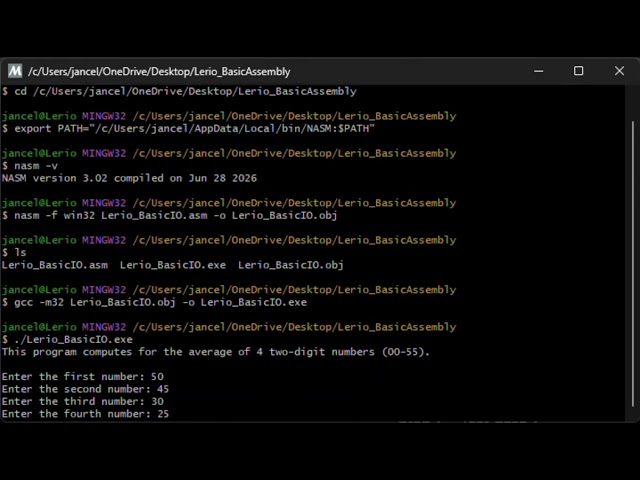The height and width of the screenshot is (480, 640).
Task: Click the 'Lerio_BasicIO.exe' file name in ls output
Action: pyautogui.click(x=173, y=265)
